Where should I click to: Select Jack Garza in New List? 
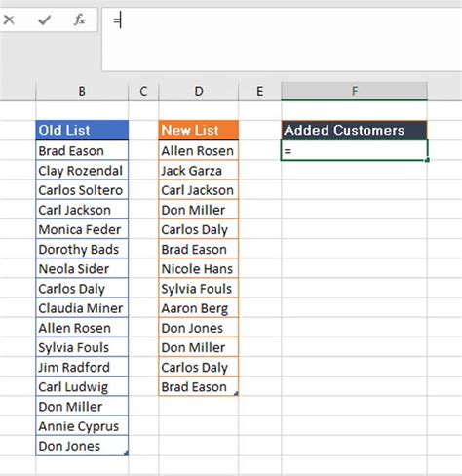coord(199,170)
